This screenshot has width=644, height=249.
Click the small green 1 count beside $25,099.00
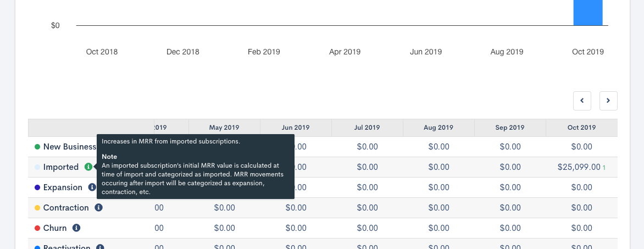click(604, 168)
